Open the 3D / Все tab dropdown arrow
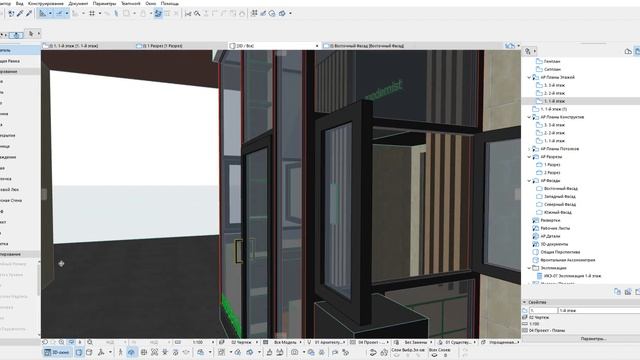This screenshot has width=640, height=360. (317, 46)
